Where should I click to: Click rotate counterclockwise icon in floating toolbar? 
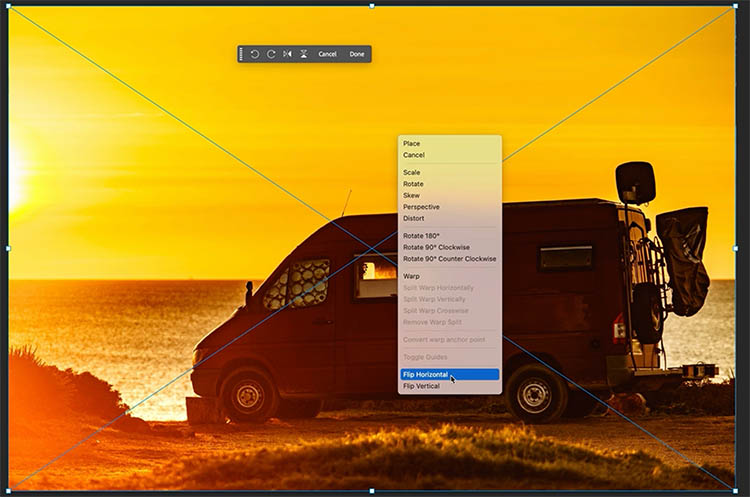pos(255,54)
